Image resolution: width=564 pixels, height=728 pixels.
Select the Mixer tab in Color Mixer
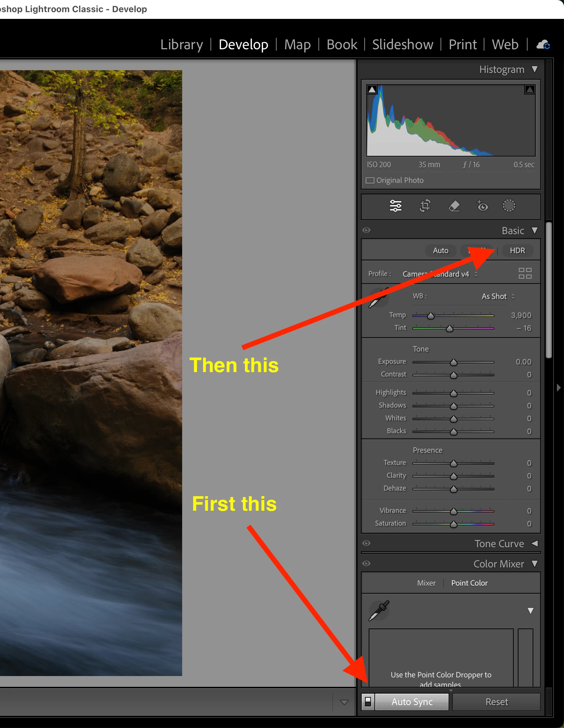click(x=426, y=583)
